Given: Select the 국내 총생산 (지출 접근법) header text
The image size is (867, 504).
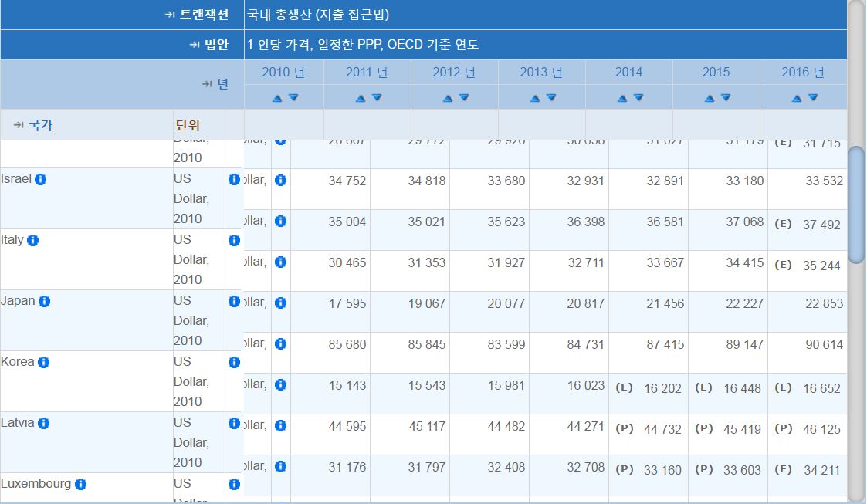Looking at the screenshot, I should point(318,15).
